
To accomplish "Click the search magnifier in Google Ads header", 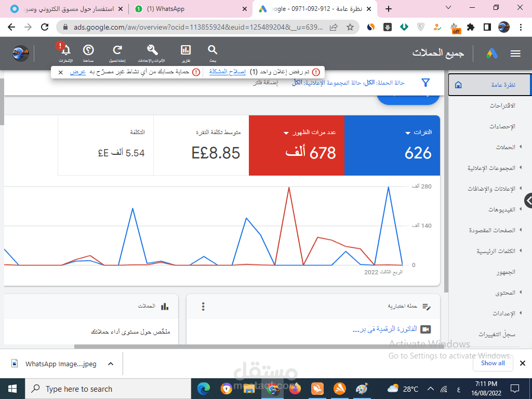I will click(212, 50).
